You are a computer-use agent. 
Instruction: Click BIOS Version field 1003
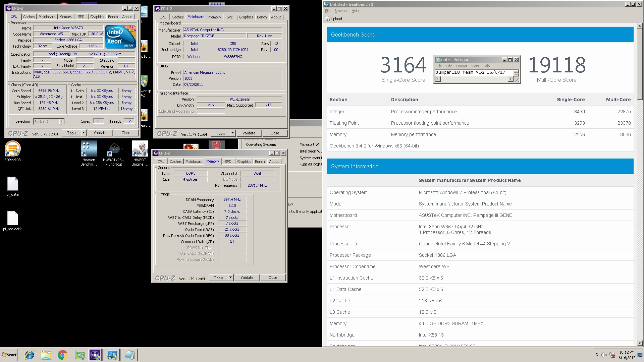[232, 78]
